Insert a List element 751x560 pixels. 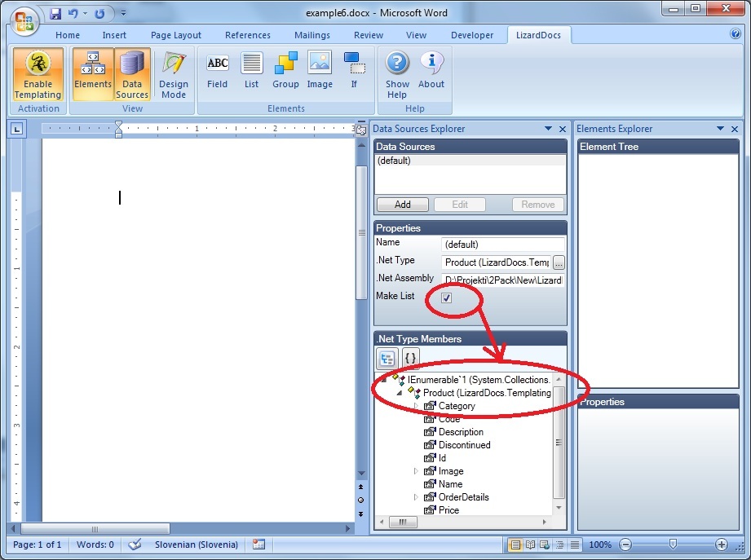click(x=251, y=72)
